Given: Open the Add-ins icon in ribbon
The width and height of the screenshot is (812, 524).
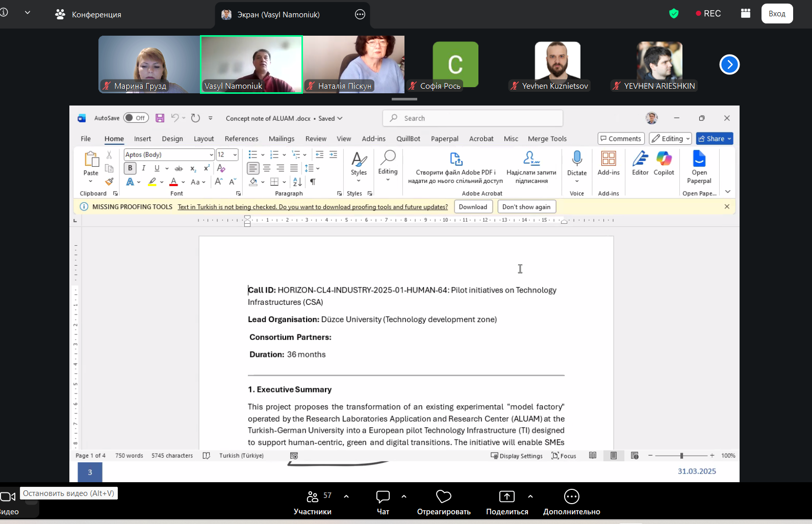Looking at the screenshot, I should point(608,159).
